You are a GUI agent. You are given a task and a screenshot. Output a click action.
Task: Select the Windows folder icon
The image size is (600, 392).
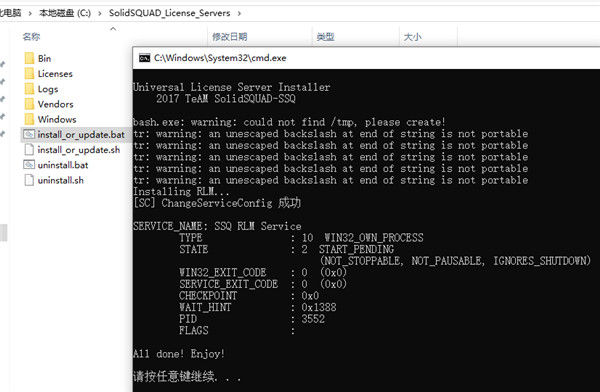29,119
